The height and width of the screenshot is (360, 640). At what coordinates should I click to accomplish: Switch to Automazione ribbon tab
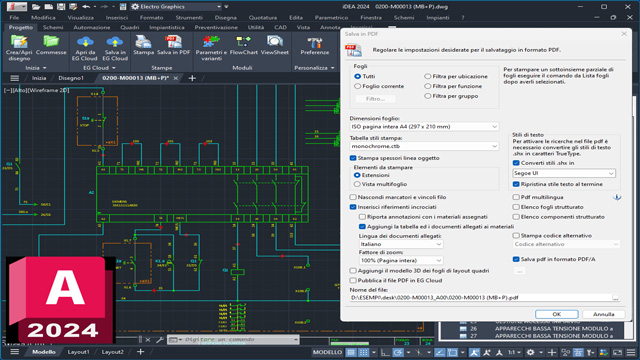point(92,27)
